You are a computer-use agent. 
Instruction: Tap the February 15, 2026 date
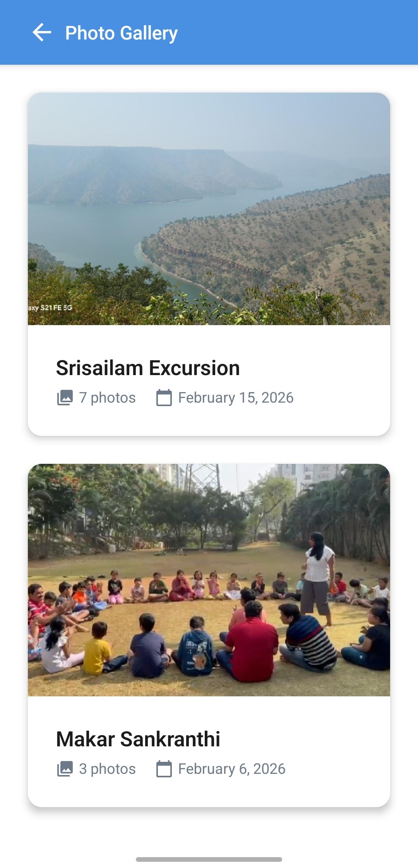pos(236,398)
